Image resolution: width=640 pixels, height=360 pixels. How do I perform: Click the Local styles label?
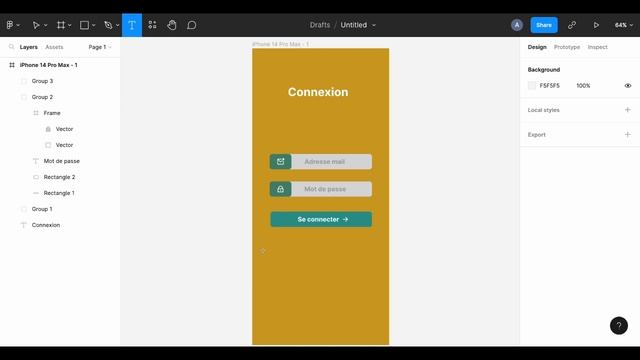(x=543, y=110)
